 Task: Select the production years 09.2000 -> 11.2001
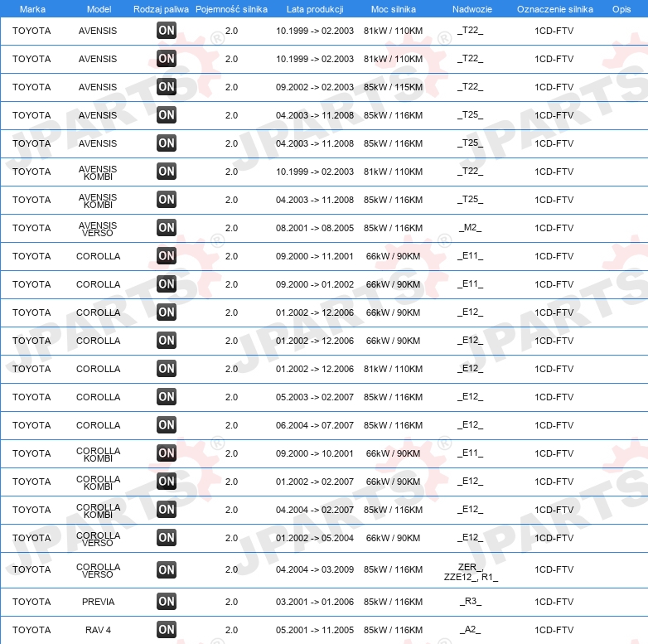(x=315, y=256)
